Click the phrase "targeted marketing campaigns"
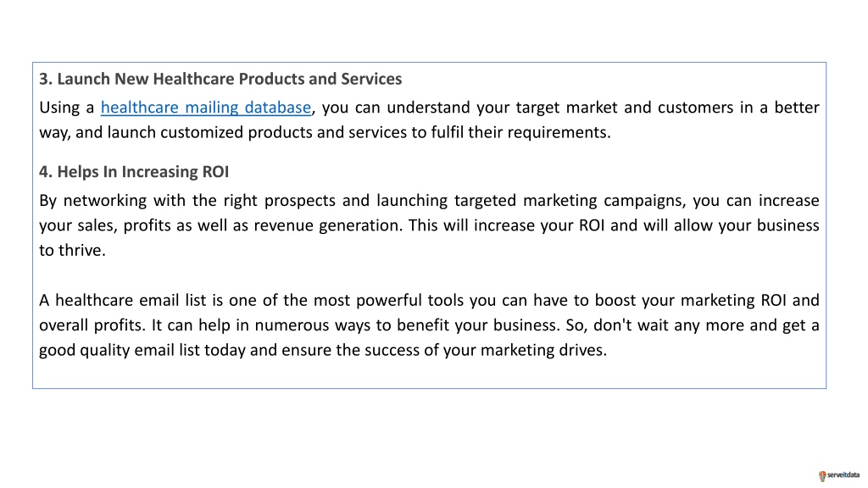The width and height of the screenshot is (868, 488). (570, 200)
